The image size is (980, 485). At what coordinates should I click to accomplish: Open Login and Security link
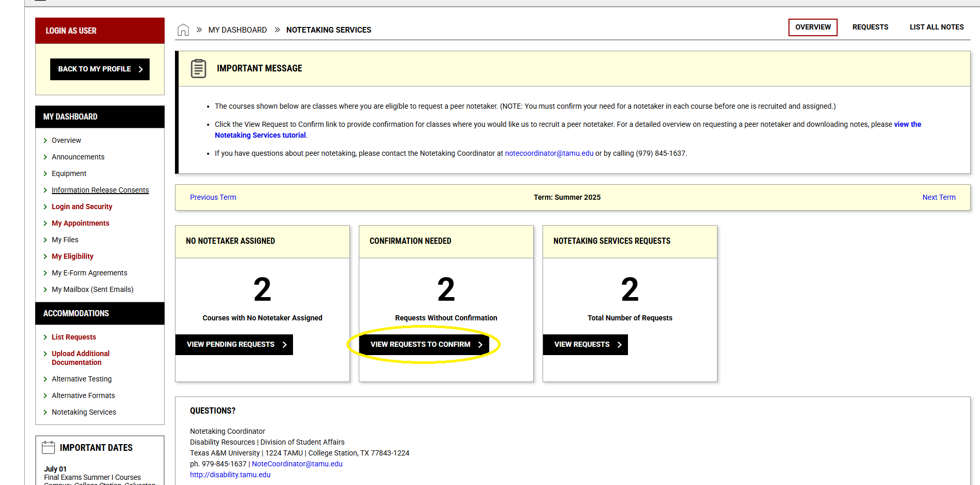tap(82, 207)
